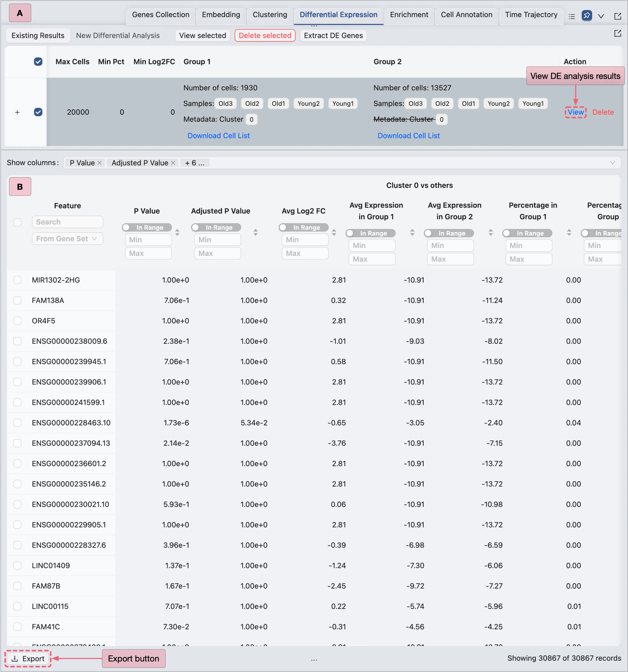Click the pop-out icon beside Extract DE Genes row
Viewport: 628px width, 672px height.
[617, 34]
